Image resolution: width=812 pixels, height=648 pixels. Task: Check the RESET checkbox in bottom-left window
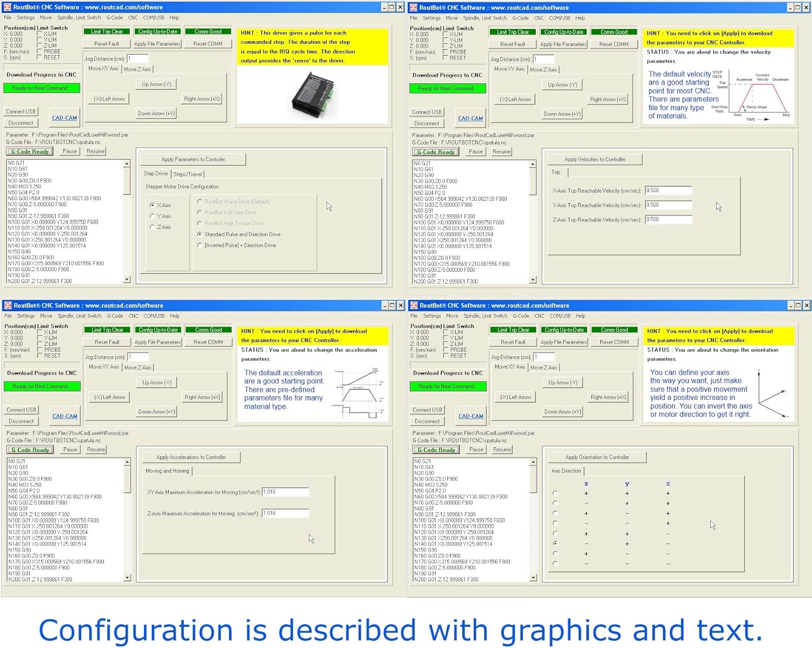[x=40, y=356]
